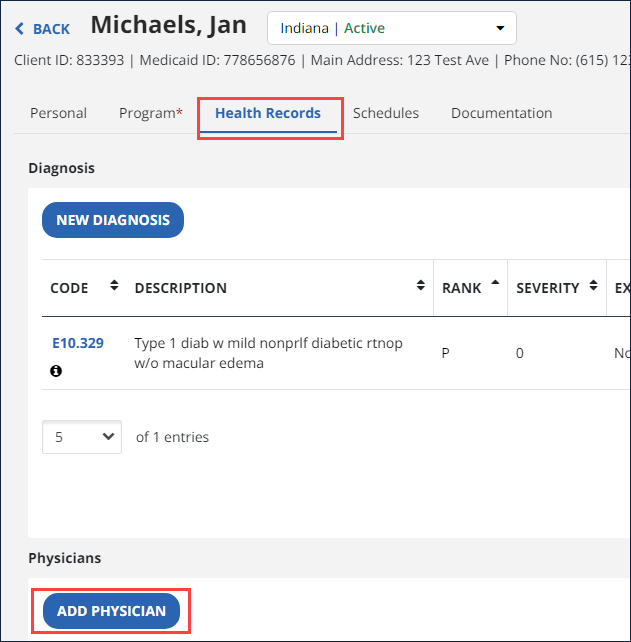Expand the entries-per-page dropdown showing 5
Viewport: 631px width, 642px height.
(x=81, y=437)
